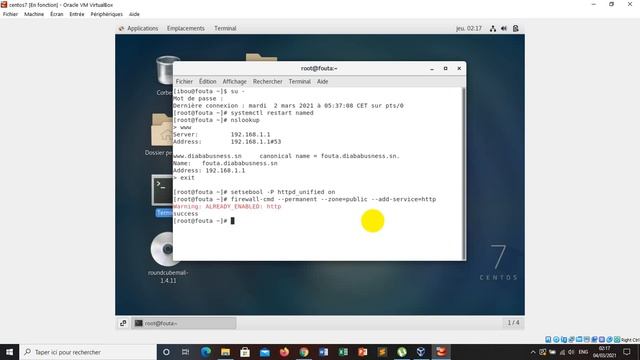Open VirtualBox Manager cube icon on the taskbar
The height and width of the screenshot is (360, 640).
(x=421, y=352)
